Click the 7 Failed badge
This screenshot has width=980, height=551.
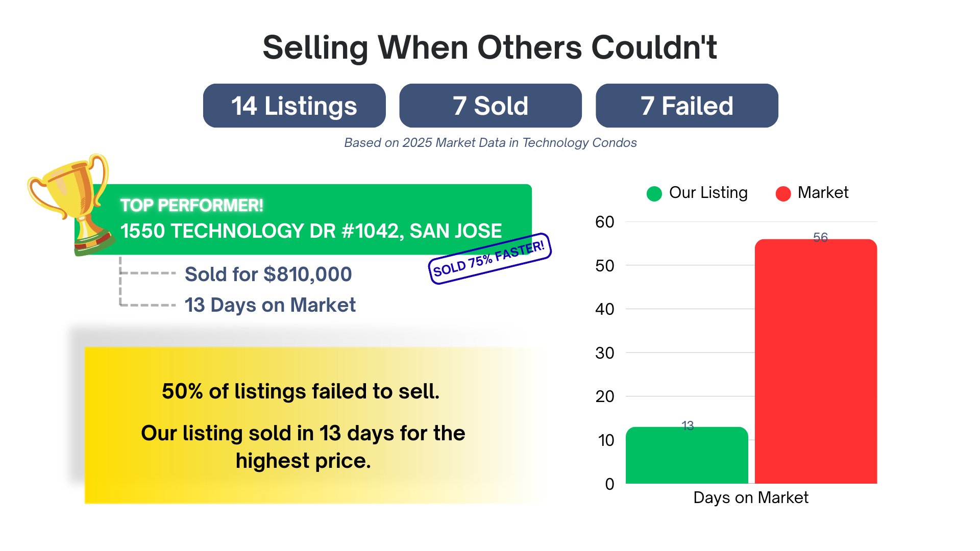[687, 106]
